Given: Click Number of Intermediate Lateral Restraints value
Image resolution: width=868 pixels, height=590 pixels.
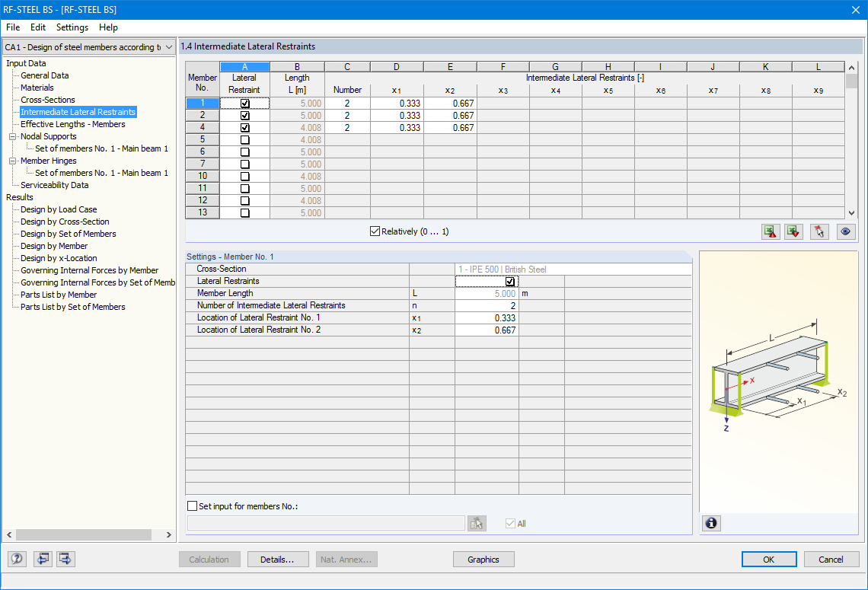Looking at the screenshot, I should tap(487, 305).
